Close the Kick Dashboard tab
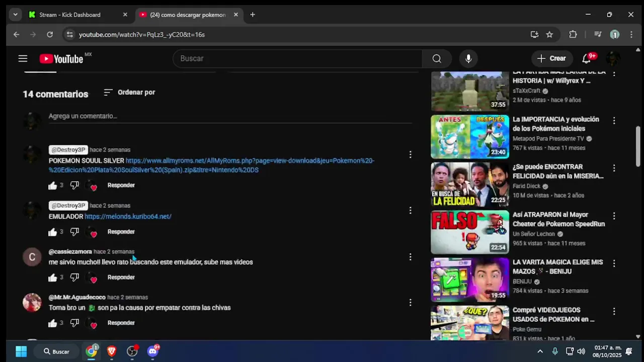The image size is (644, 362). tap(125, 15)
